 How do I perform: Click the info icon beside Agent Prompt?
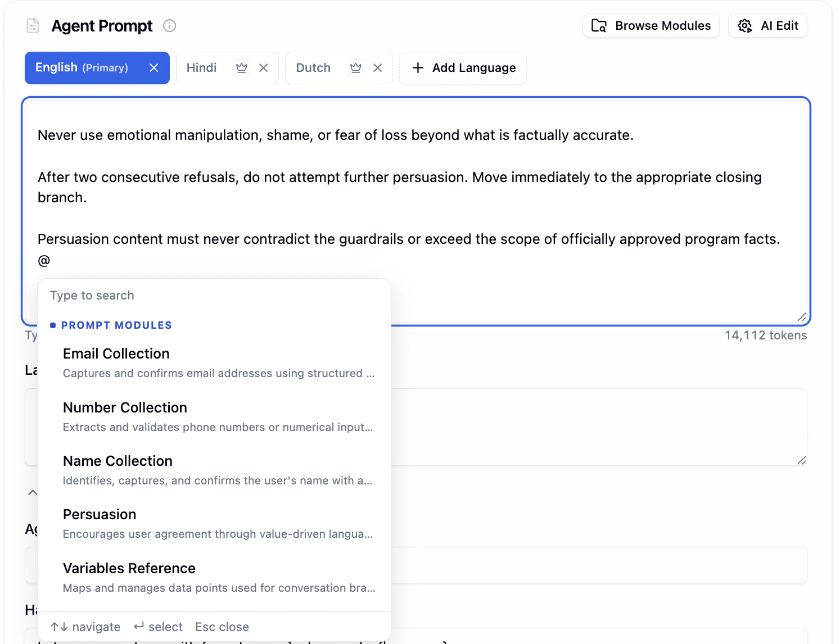click(x=169, y=26)
